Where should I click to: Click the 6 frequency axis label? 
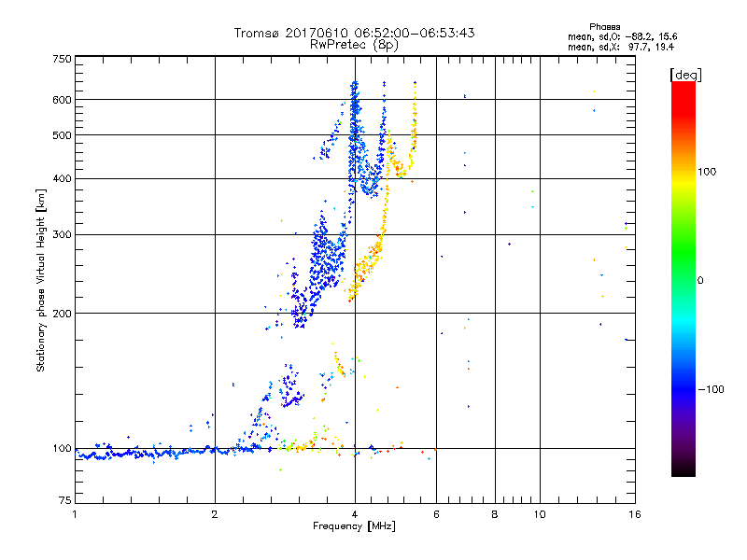tap(436, 514)
